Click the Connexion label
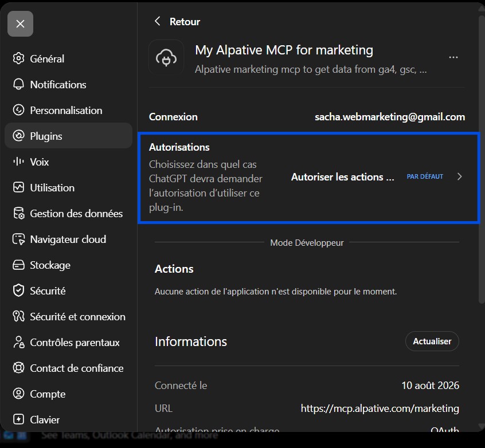485x448 pixels. coord(173,117)
